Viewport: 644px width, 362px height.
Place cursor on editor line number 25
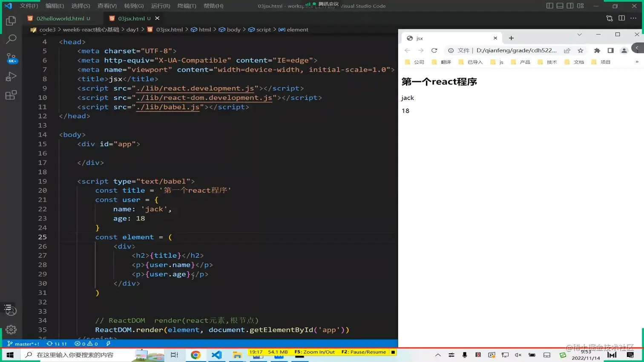[x=43, y=237]
